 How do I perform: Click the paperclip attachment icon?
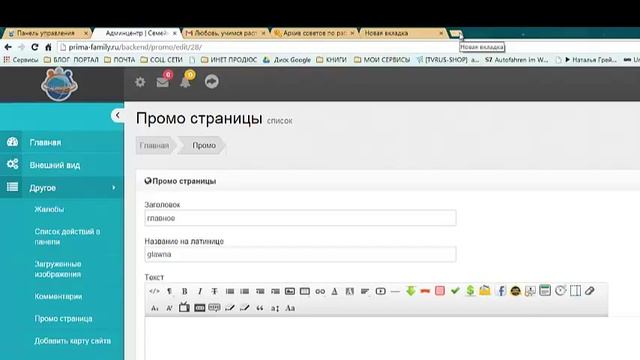[x=589, y=291]
